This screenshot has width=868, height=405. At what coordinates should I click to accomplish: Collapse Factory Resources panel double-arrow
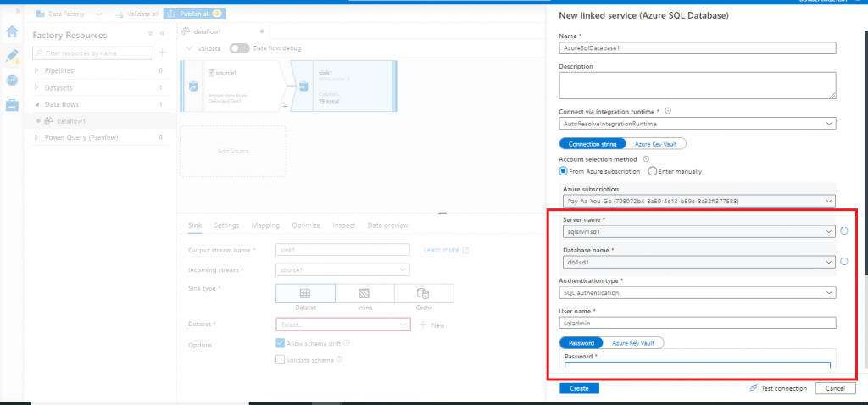(163, 34)
